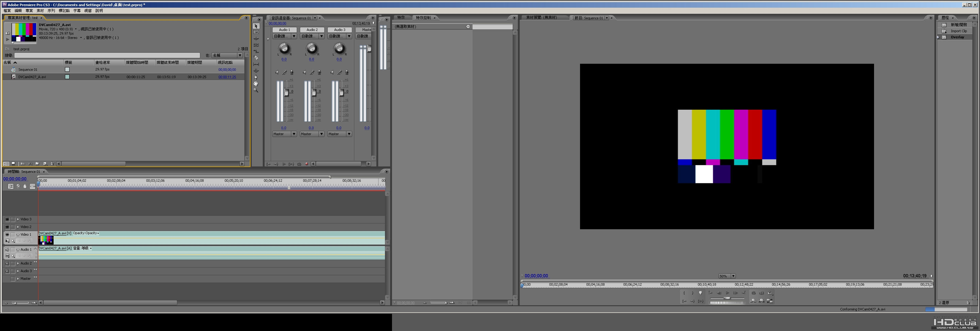Image resolution: width=980 pixels, height=331 pixels.
Task: Open the 序列 menu
Action: pyautogui.click(x=51, y=11)
